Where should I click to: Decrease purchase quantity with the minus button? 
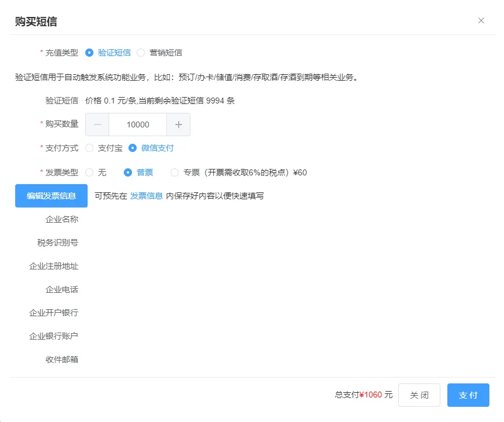coord(98,124)
